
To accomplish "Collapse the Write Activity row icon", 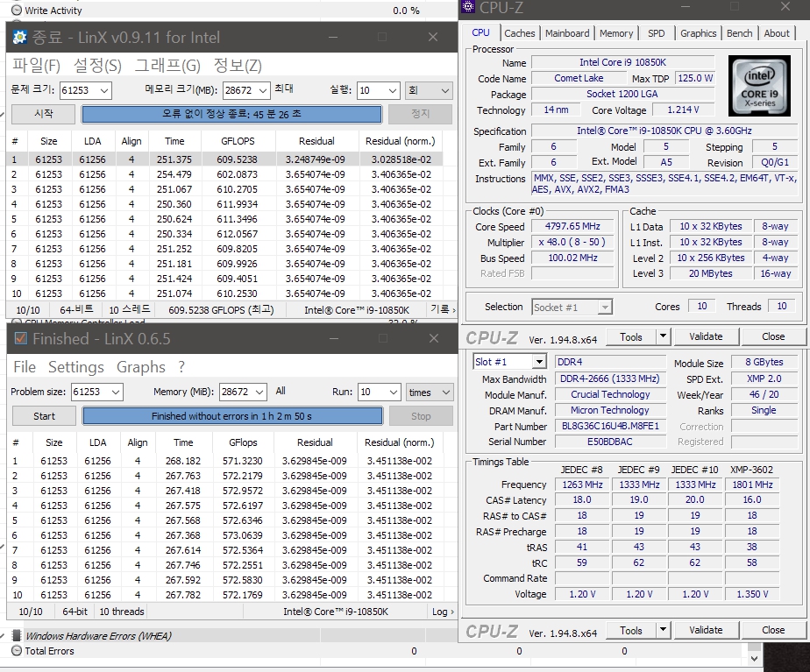I will click(16, 11).
